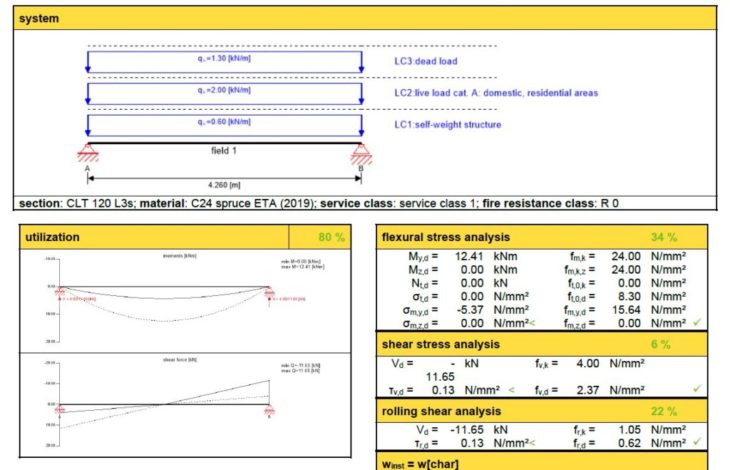Screen dimensions: 730x470
Task: Select the 1.30 kN/m dead load bar
Action: coord(225,60)
